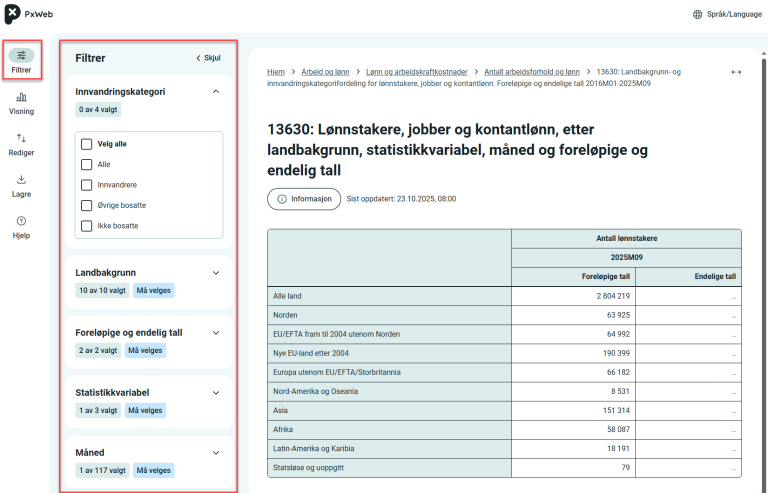768x493 pixels.
Task: Expand the Måned filter section
Action: [x=216, y=453]
